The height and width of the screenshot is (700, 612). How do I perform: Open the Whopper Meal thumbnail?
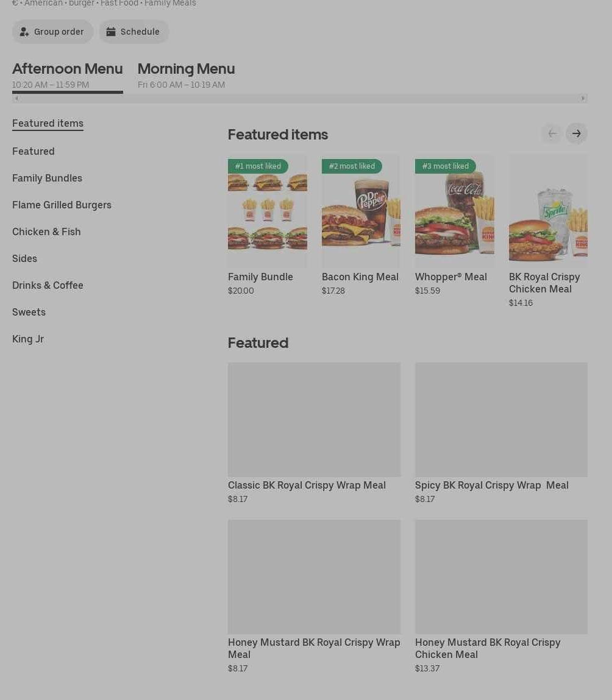pyautogui.click(x=454, y=211)
